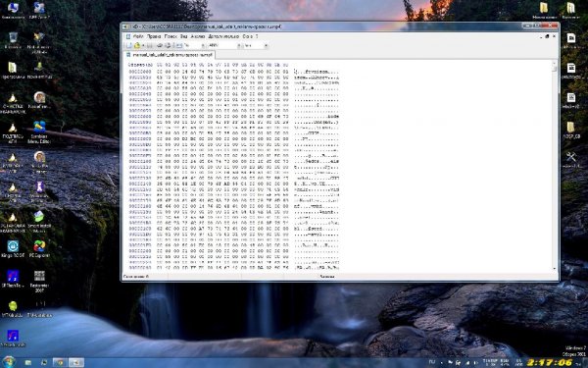This screenshot has width=588, height=368.
Task: Restore the inner document window button
Action: point(547,36)
